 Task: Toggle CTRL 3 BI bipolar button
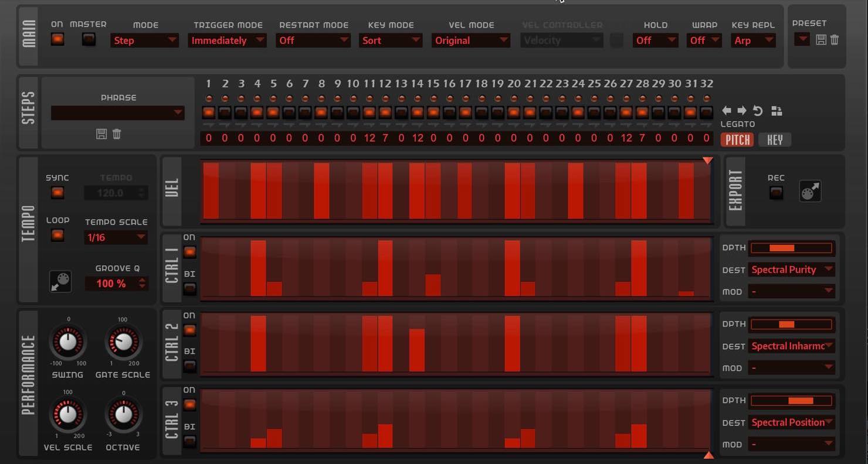pos(189,441)
